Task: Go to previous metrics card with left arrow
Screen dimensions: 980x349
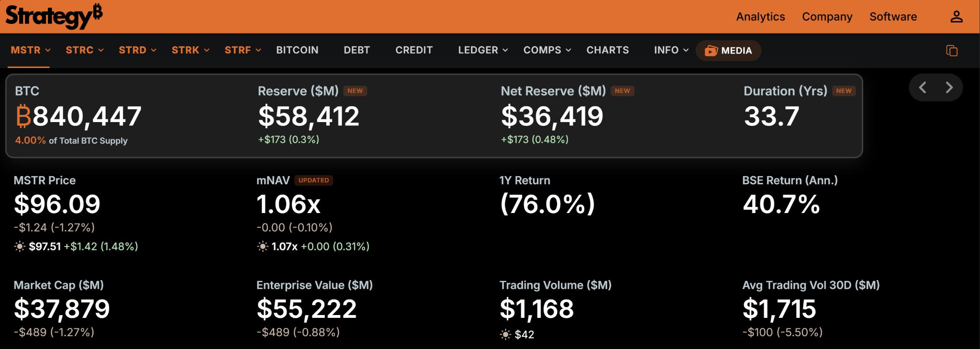Action: [x=923, y=87]
